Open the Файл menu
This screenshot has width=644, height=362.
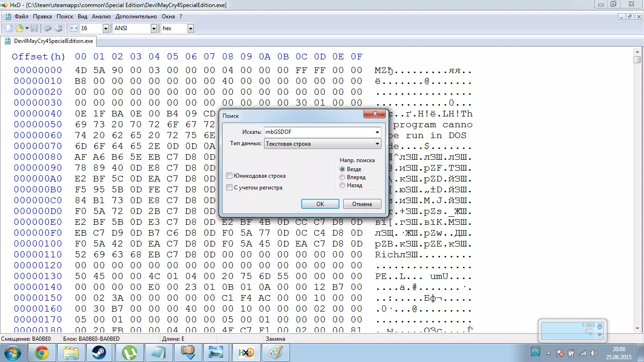pos(21,16)
